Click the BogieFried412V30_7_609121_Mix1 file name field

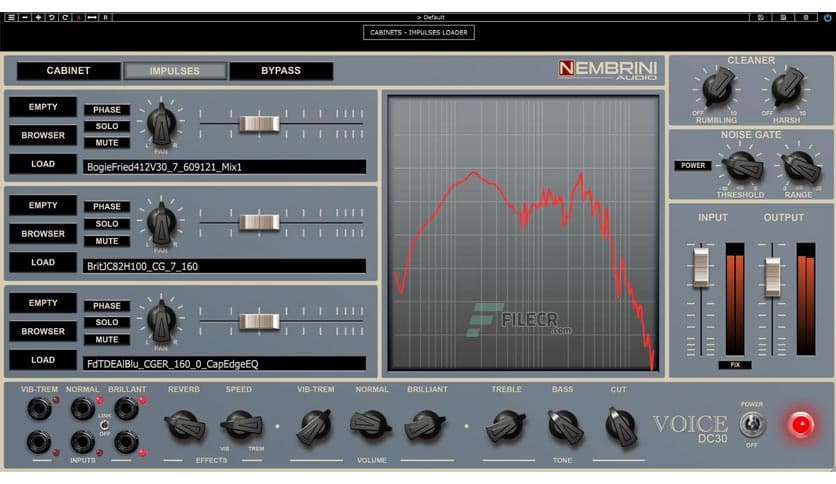coord(224,167)
